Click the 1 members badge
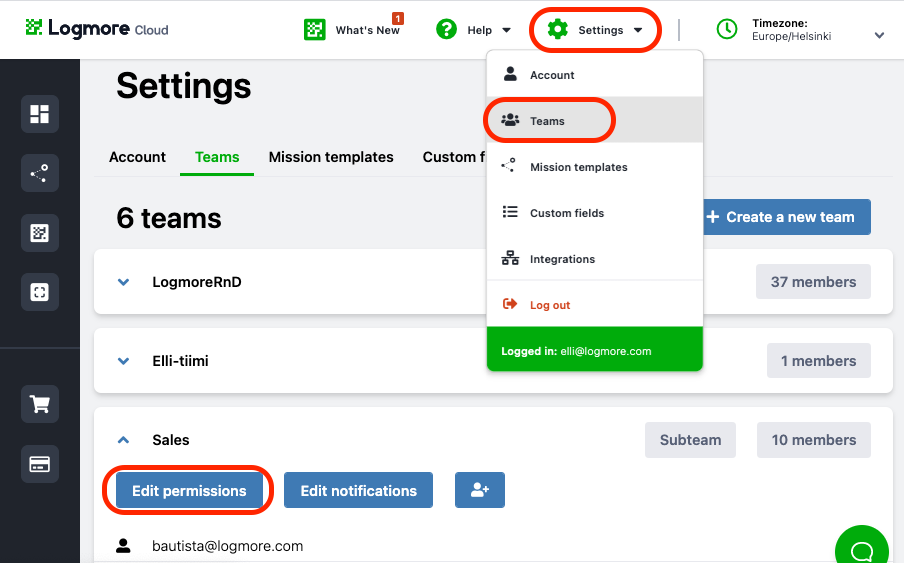This screenshot has width=904, height=563. click(818, 361)
